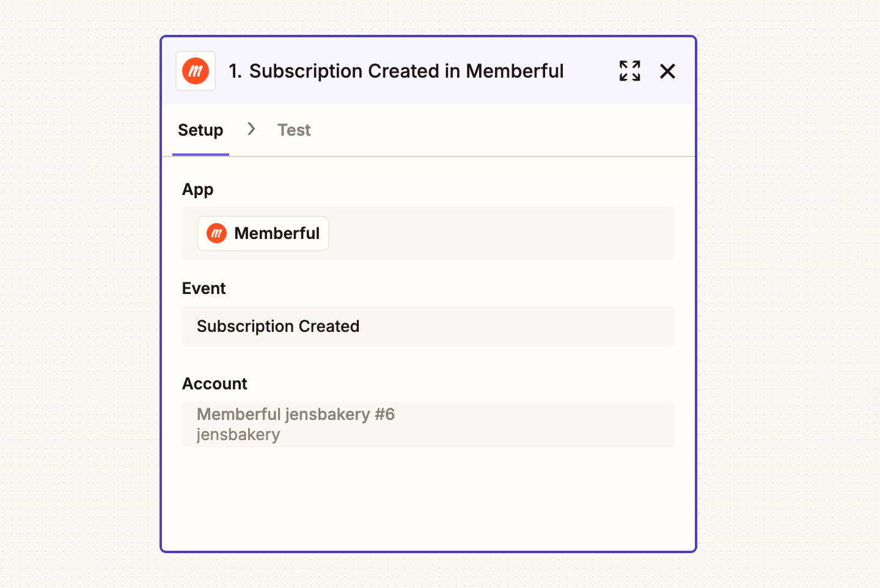Screen dimensions: 880x588
Task: Open the Account field Memberful jensbakery #6
Action: coord(428,424)
